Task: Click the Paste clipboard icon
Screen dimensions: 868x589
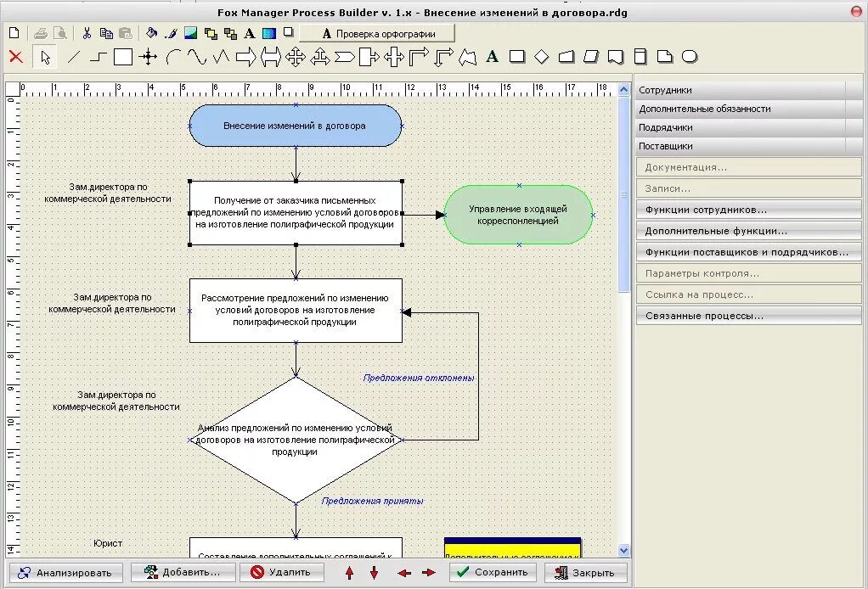Action: click(126, 33)
